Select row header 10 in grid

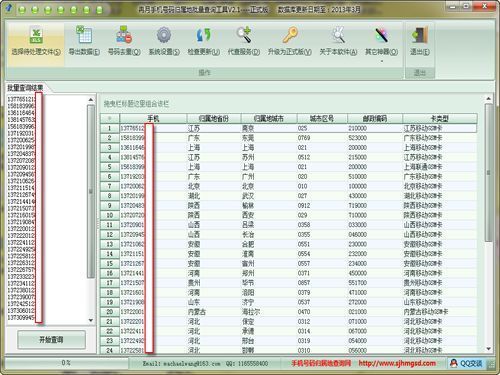[110, 215]
